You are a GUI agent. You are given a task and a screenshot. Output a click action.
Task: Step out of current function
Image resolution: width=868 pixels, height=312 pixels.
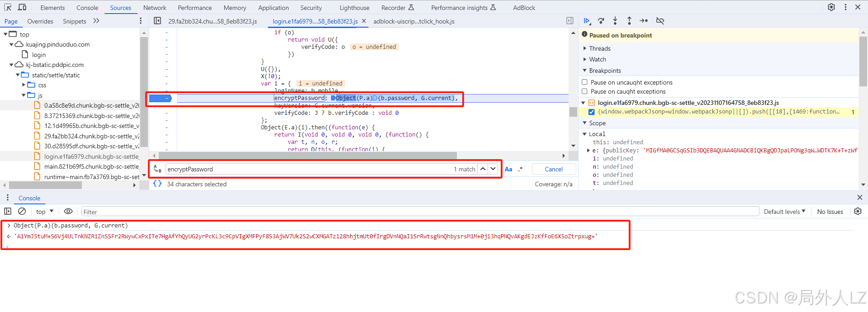click(x=629, y=21)
